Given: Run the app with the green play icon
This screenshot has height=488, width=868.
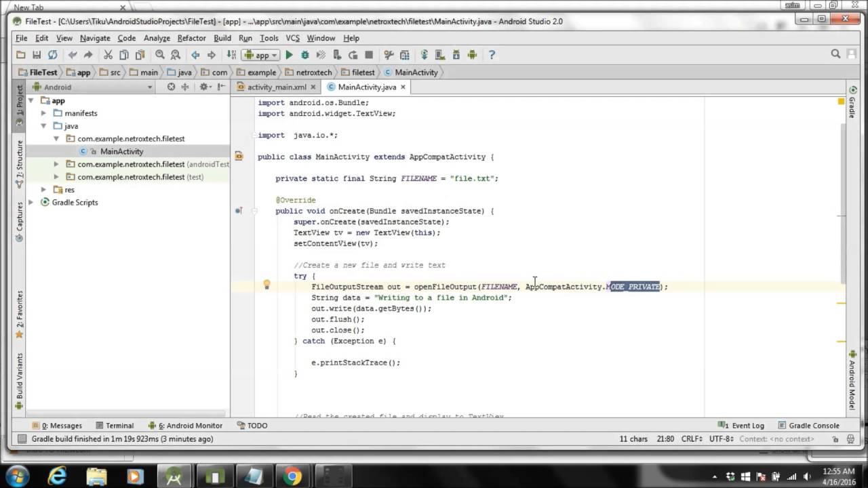Looking at the screenshot, I should click(x=289, y=55).
